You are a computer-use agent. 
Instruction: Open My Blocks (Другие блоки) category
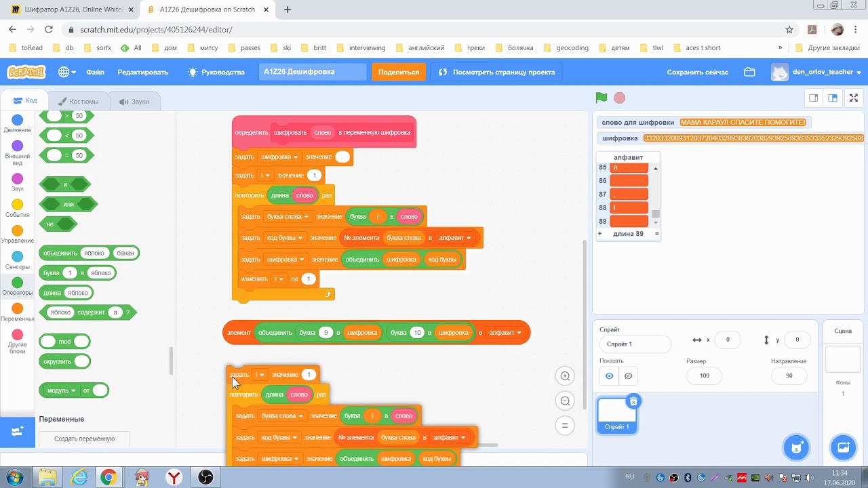18,342
